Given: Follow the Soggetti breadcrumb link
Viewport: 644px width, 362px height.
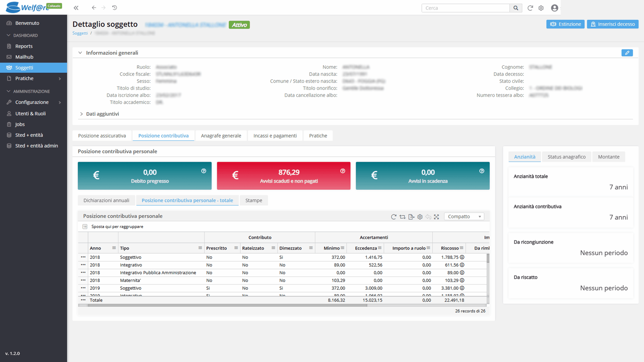Looking at the screenshot, I should [80, 33].
